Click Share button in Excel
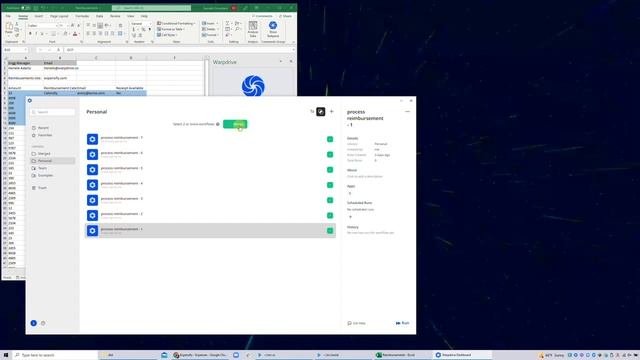This screenshot has height=360, width=640. (285, 16)
